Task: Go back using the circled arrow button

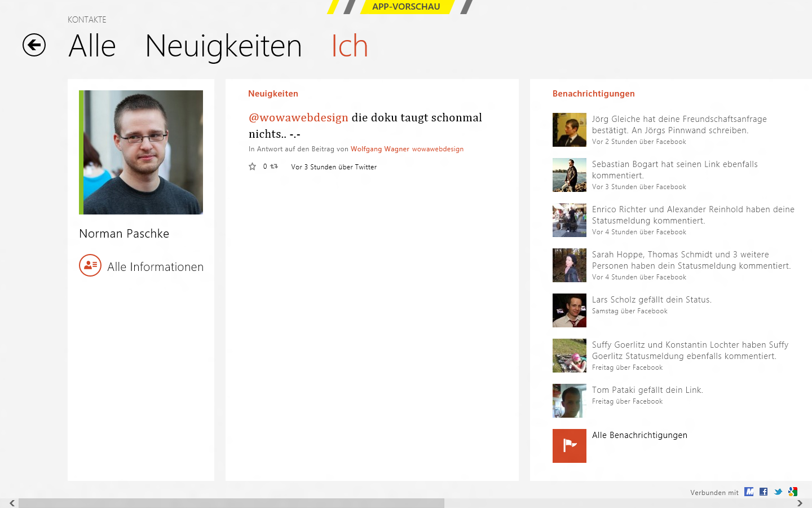Action: [x=34, y=45]
